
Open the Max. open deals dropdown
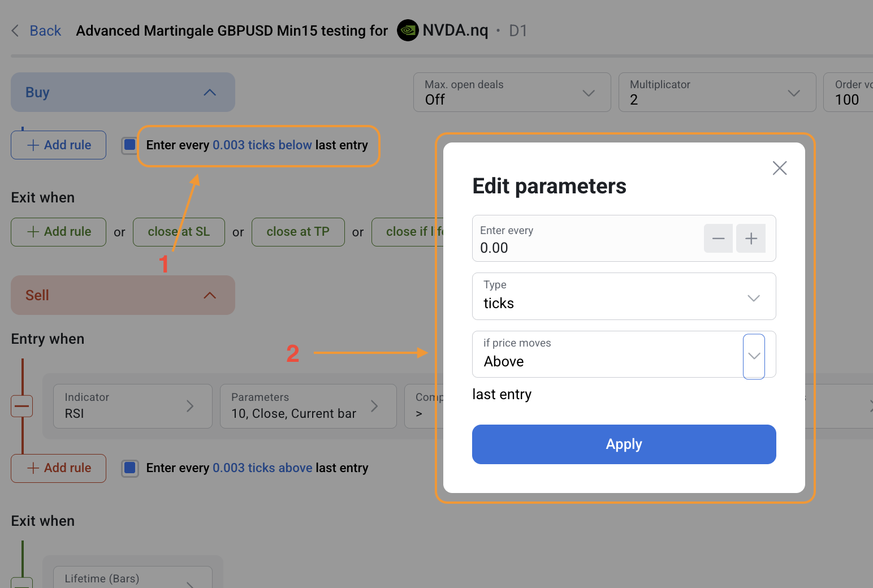(x=512, y=92)
